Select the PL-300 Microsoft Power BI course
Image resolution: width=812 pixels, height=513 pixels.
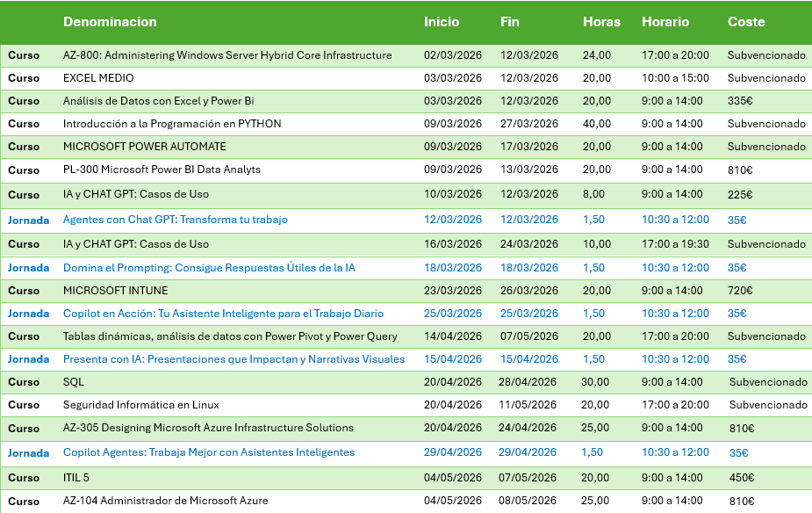coord(162,170)
